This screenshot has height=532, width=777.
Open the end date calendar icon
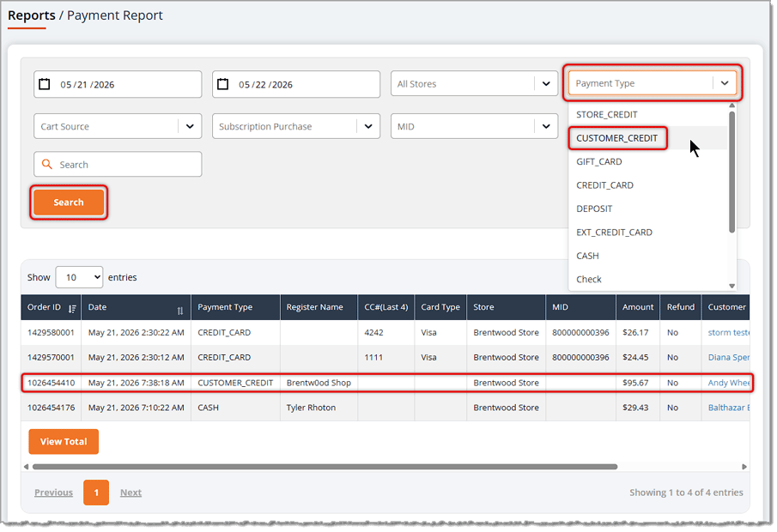point(223,84)
